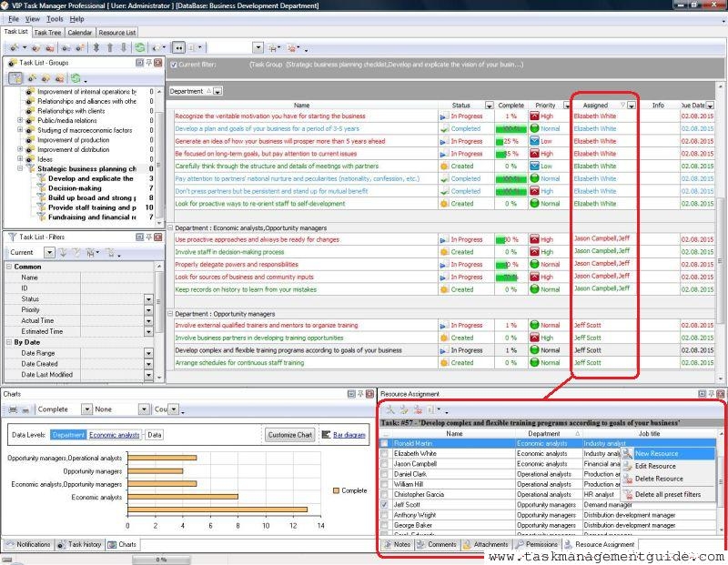Pin the Task List - Groups panel
The height and width of the screenshot is (565, 728).
148,62
